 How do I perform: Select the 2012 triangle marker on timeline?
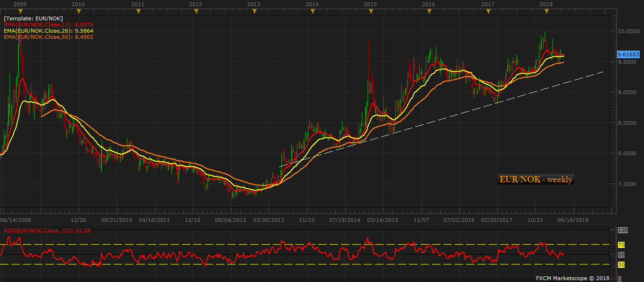(x=196, y=11)
